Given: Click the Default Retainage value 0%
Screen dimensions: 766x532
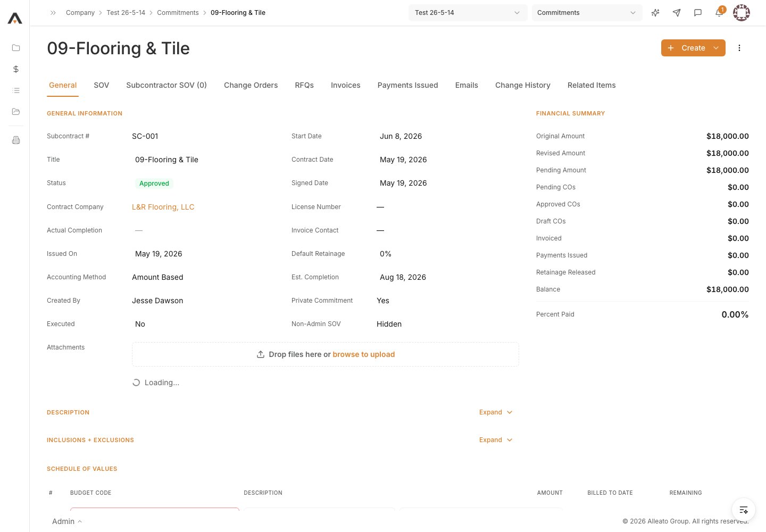Looking at the screenshot, I should 386,254.
